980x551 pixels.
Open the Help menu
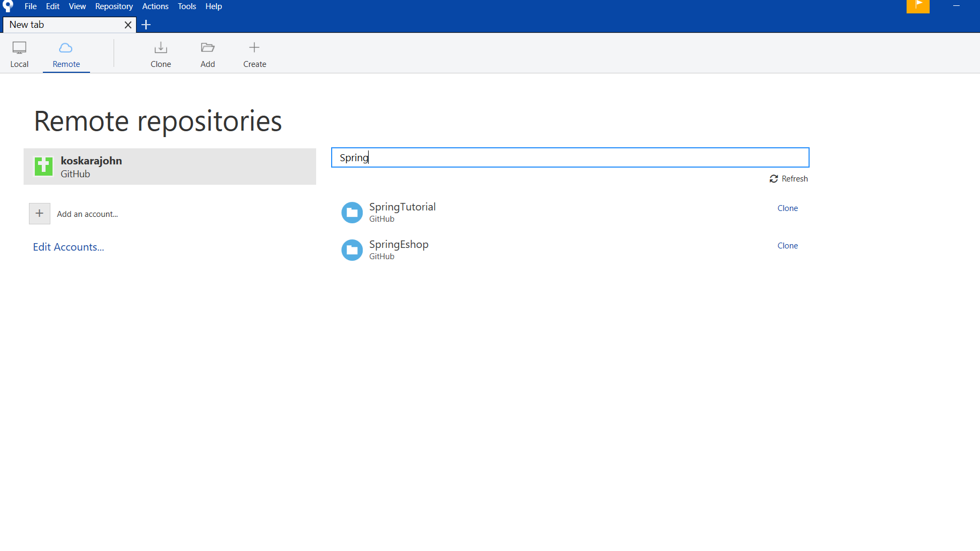pos(214,6)
